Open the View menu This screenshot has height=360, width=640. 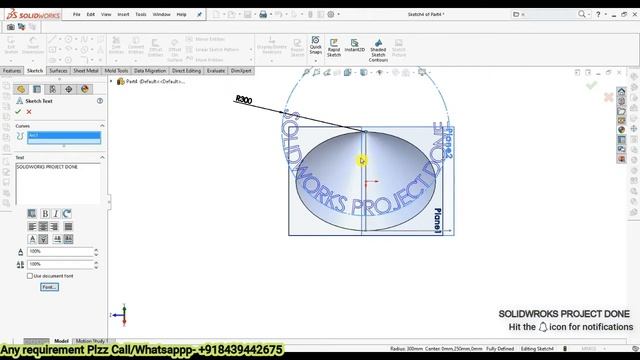106,14
